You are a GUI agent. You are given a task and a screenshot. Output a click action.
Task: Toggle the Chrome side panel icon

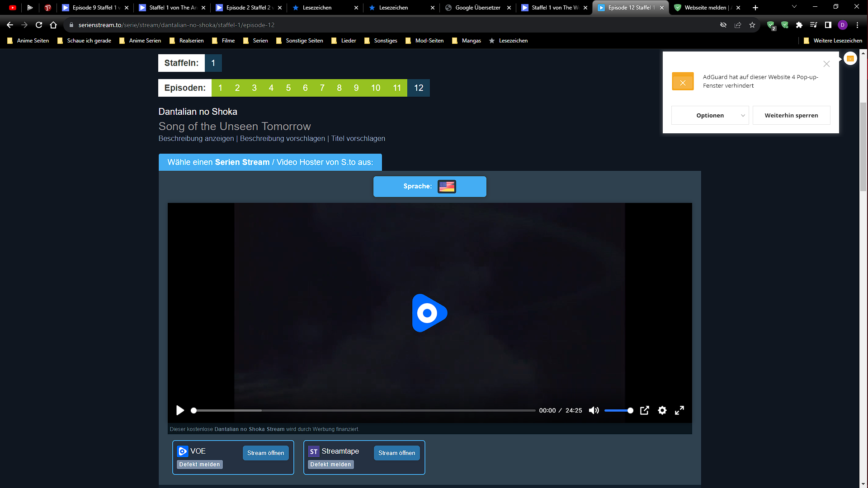828,25
